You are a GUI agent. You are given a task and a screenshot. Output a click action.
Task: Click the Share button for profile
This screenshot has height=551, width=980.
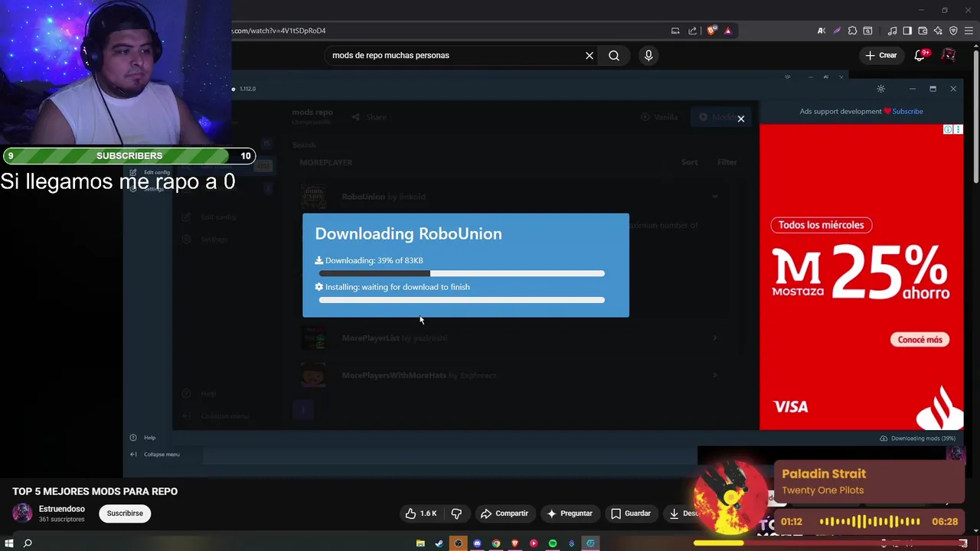point(370,117)
